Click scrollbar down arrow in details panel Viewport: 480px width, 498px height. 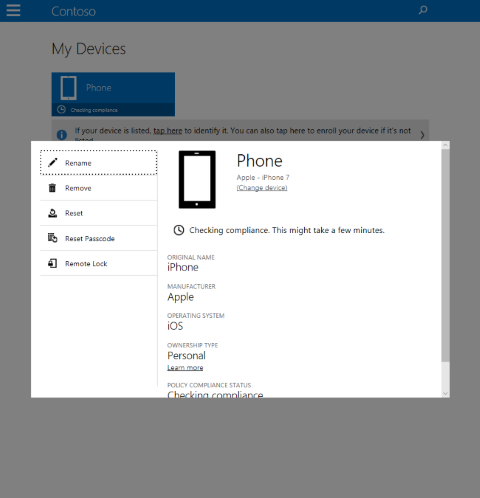[x=445, y=394]
